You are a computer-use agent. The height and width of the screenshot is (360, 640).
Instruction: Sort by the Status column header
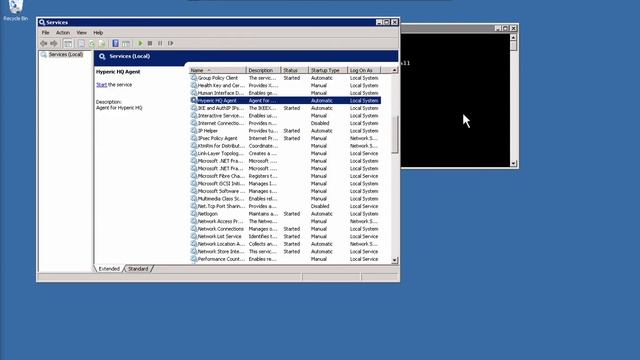(x=295, y=70)
